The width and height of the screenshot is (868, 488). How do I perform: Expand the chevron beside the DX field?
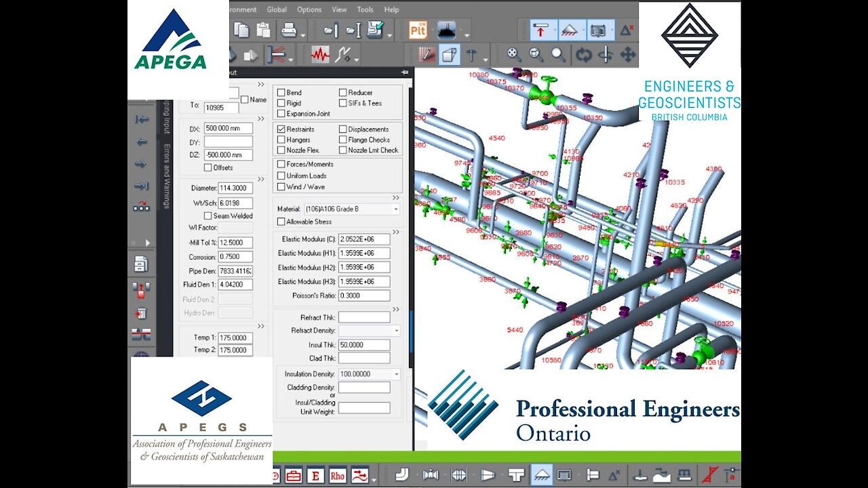(260, 119)
